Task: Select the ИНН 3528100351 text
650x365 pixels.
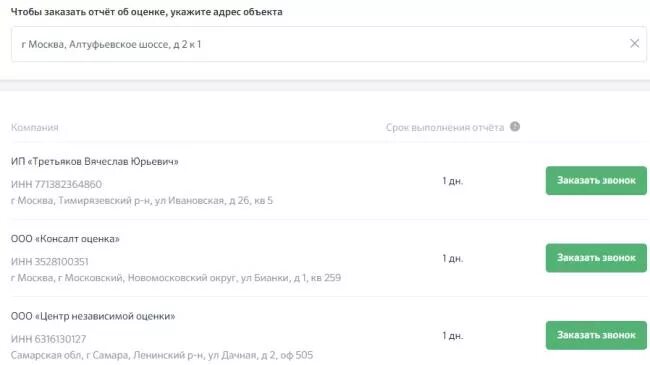Action: point(49,261)
